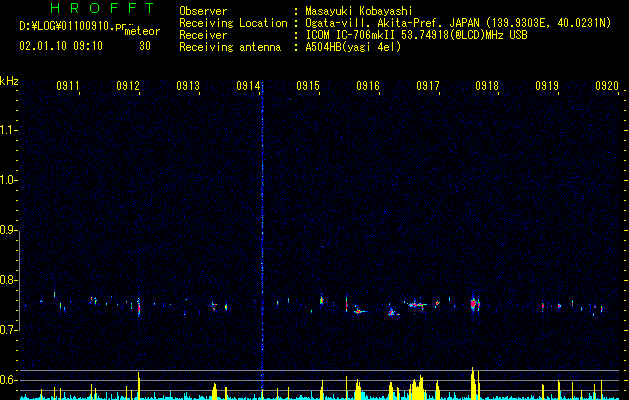Click the HROFFT title text
This screenshot has height=400, width=629.
point(103,8)
